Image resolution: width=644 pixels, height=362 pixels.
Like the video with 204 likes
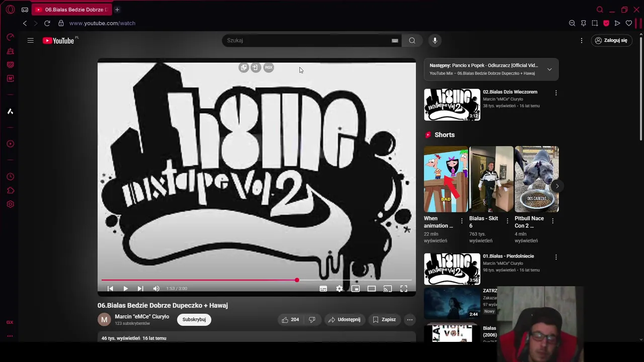point(290,319)
